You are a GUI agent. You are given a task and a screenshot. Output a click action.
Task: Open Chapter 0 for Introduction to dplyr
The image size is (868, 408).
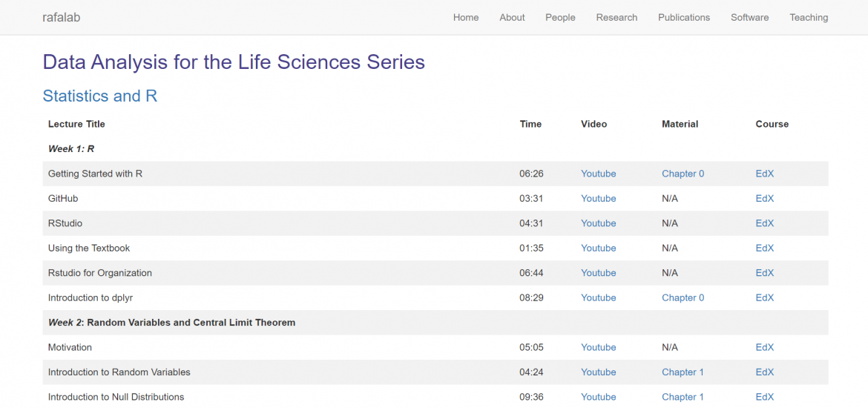tap(683, 297)
